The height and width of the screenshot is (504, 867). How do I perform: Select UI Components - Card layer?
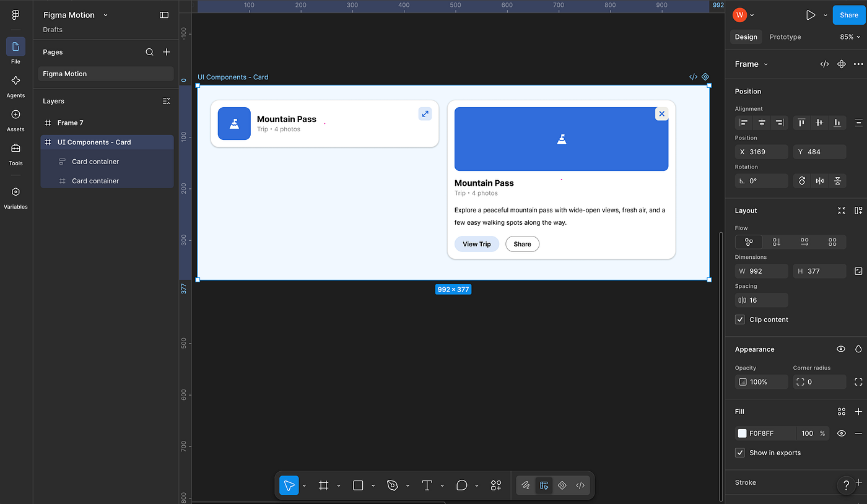(107, 142)
